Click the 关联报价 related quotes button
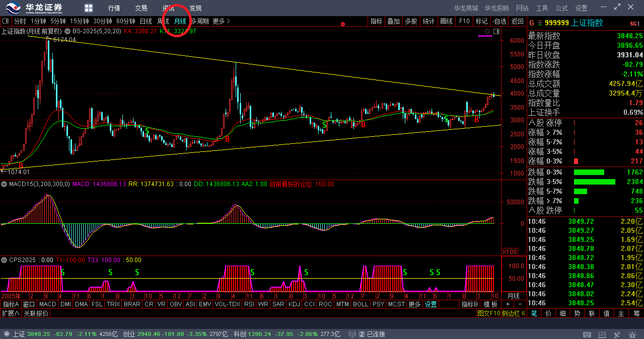 (x=36, y=313)
